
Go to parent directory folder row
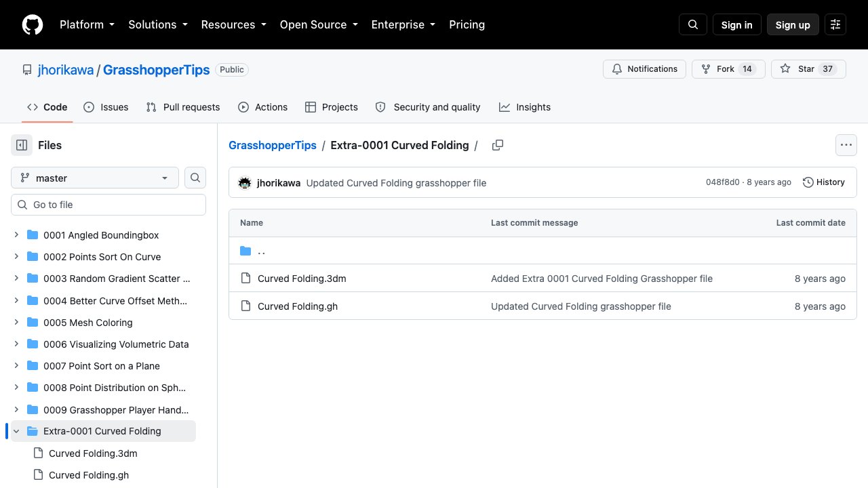click(542, 251)
